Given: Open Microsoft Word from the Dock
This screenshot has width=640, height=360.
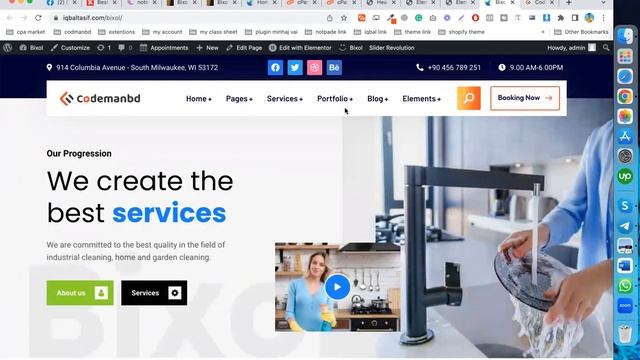Looking at the screenshot, I should click(625, 266).
